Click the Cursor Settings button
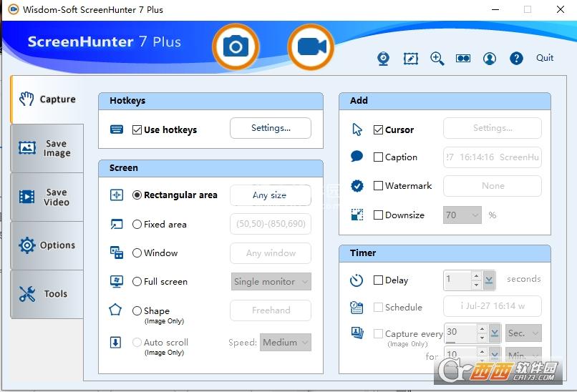This screenshot has width=577, height=392. (493, 128)
